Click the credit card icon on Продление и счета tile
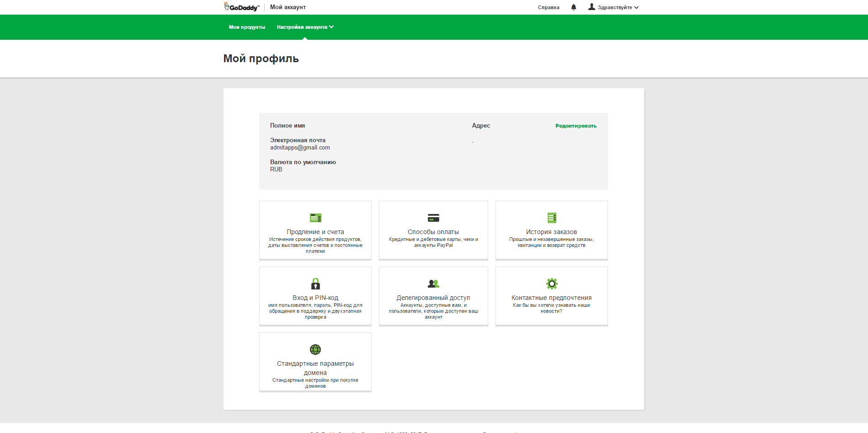868x433 pixels. (315, 218)
